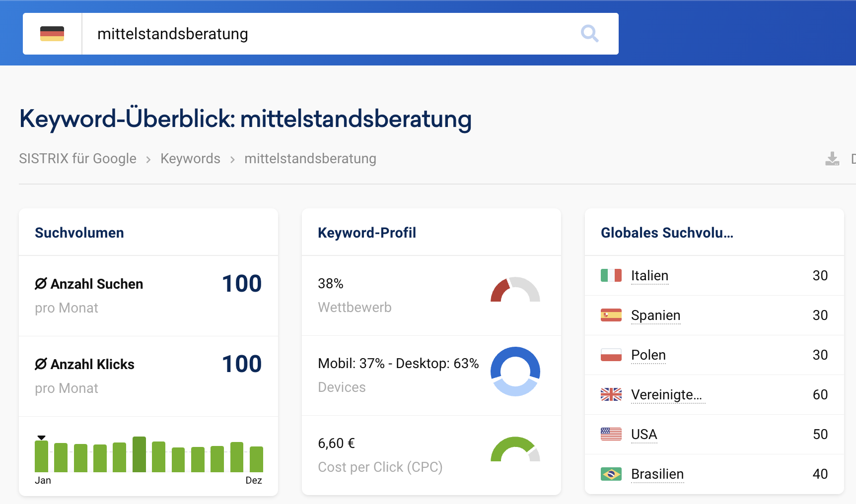
Task: Open the USA country link
Action: (x=644, y=435)
